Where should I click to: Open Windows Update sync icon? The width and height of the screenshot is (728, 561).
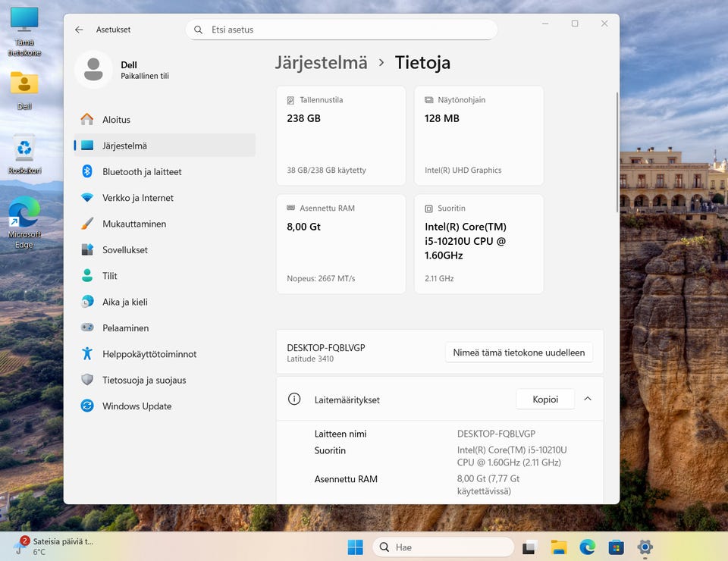coord(87,406)
